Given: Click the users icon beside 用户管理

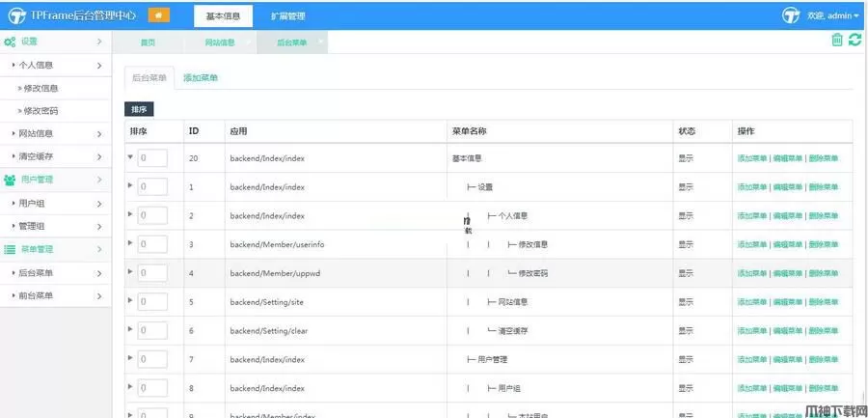Looking at the screenshot, I should (x=10, y=180).
